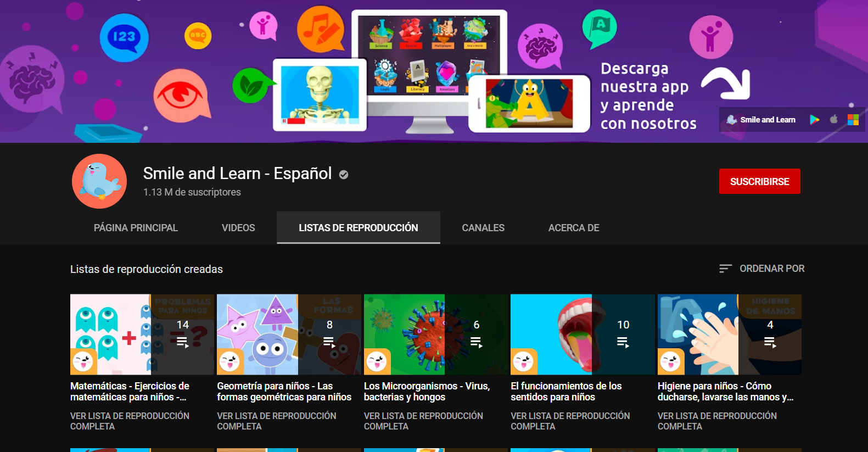This screenshot has height=452, width=868.
Task: Click playlist icon on sentidos thumbnail
Action: [623, 343]
